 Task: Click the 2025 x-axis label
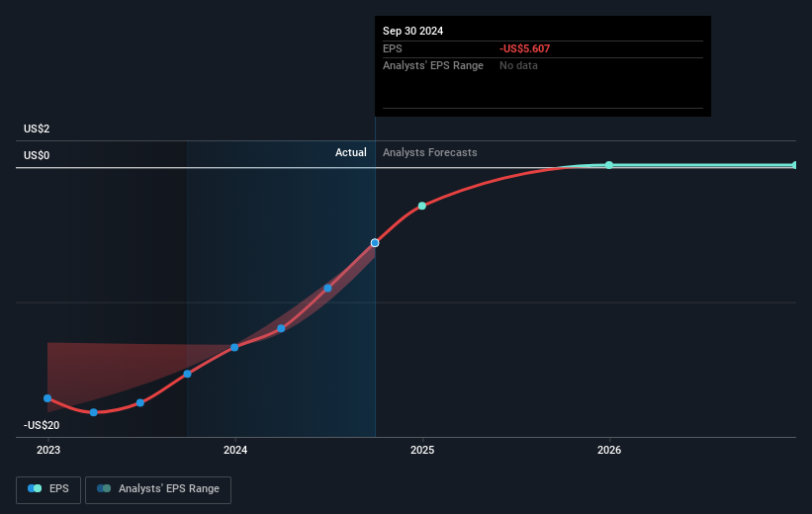click(422, 450)
